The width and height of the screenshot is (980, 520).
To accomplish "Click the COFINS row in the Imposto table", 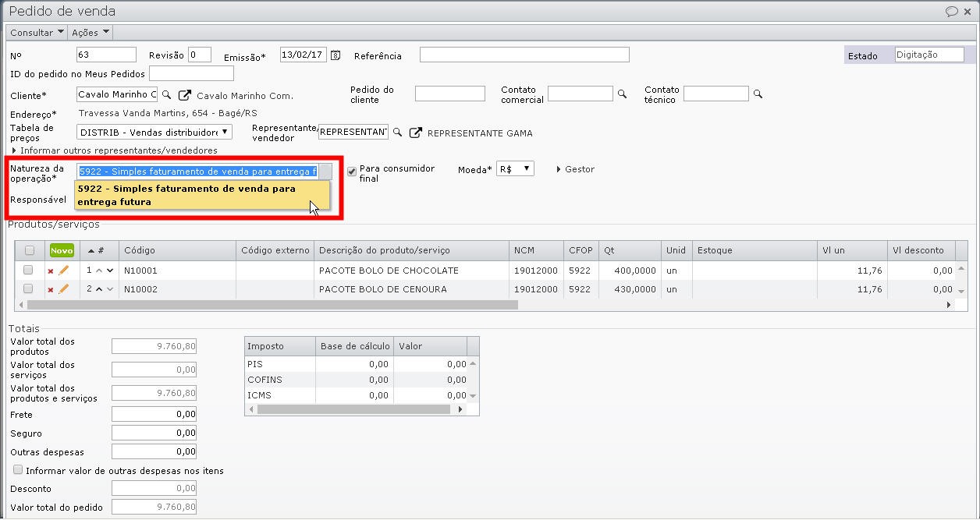I will tap(356, 380).
